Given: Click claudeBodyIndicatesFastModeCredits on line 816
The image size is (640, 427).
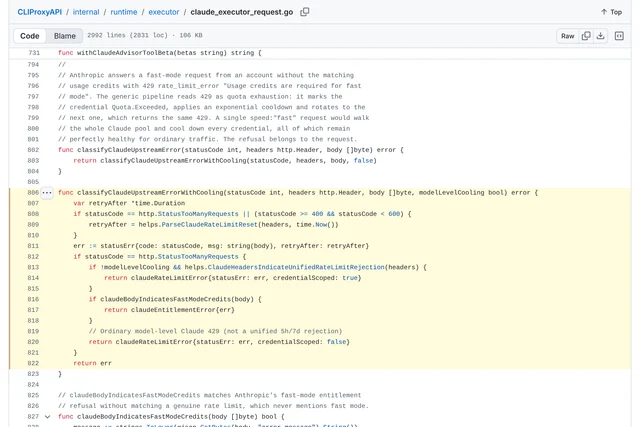Looking at the screenshot, I should coord(166,299).
